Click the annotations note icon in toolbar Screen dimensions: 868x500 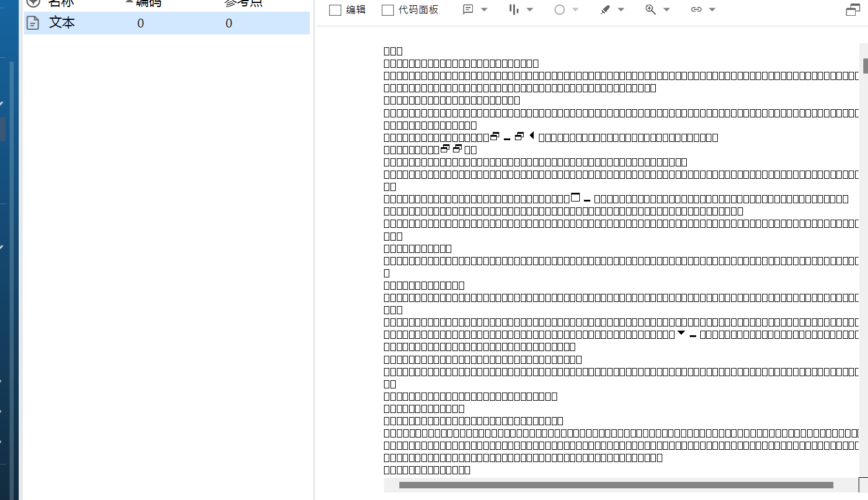pyautogui.click(x=468, y=9)
